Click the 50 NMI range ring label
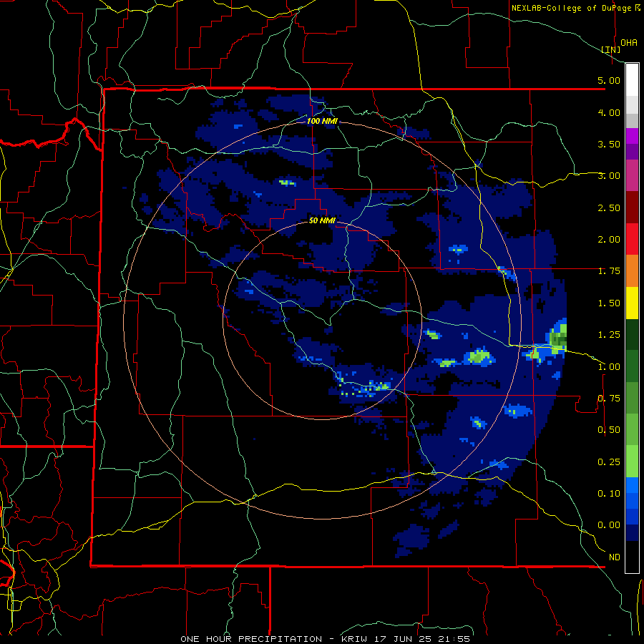Screen dimensions: 644x644 click(322, 220)
